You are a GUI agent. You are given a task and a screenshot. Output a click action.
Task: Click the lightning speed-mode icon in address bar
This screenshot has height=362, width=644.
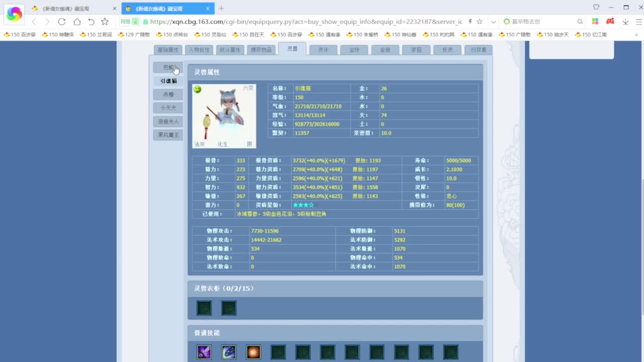point(470,22)
